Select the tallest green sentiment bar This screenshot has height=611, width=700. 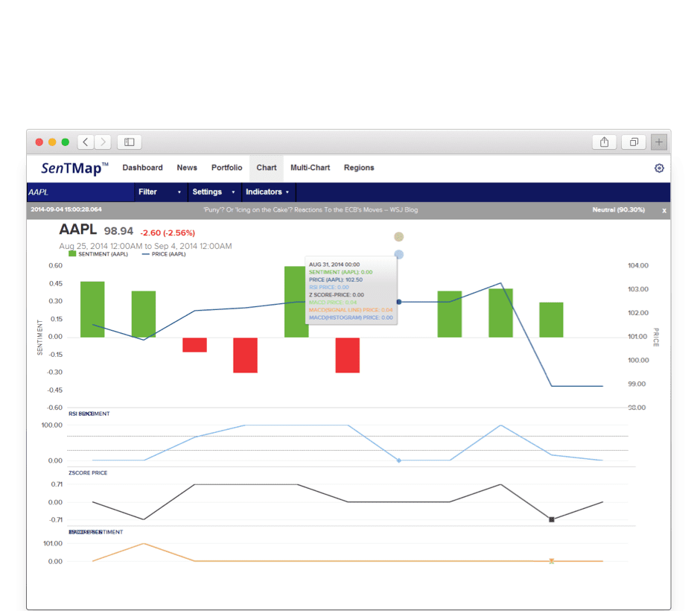click(296, 302)
